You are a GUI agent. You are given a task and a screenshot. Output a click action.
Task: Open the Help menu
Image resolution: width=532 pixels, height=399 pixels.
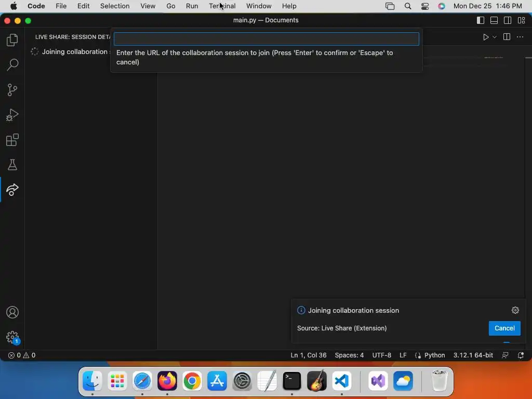point(289,6)
